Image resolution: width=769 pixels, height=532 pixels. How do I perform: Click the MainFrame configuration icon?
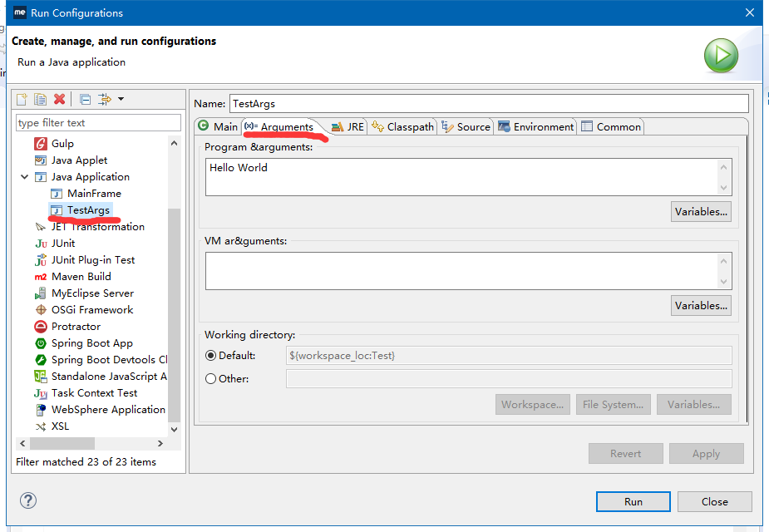(x=57, y=194)
